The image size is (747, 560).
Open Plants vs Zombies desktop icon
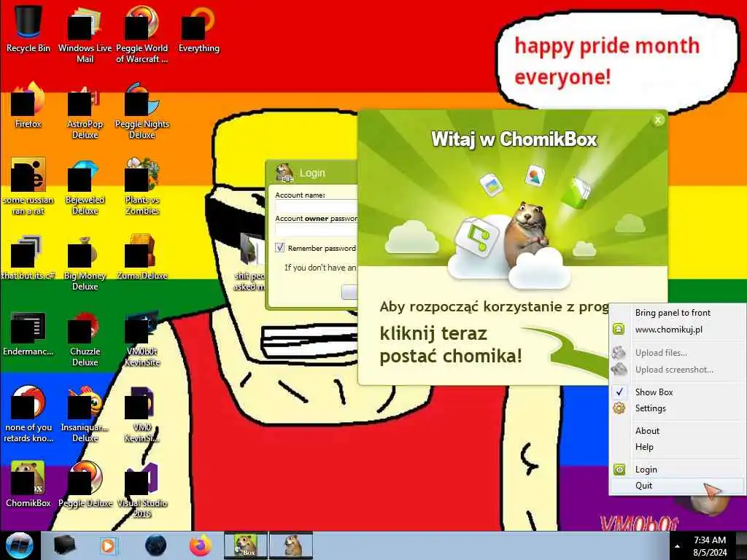click(142, 186)
